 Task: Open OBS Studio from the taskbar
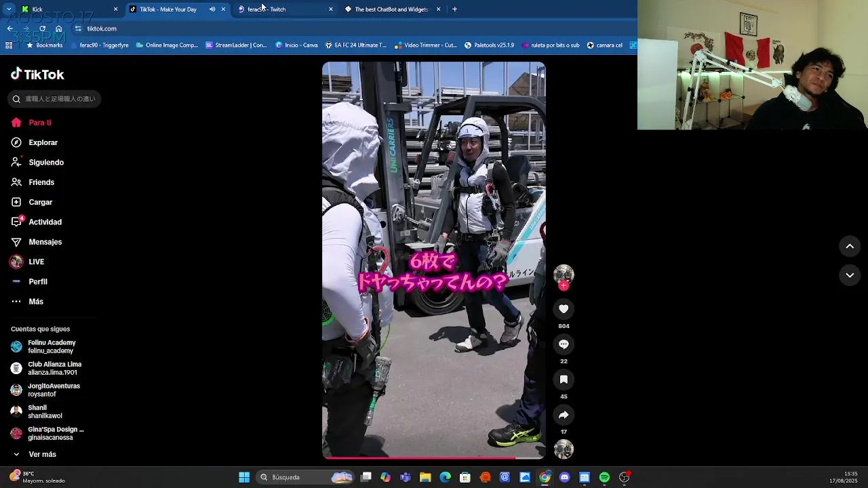[625, 477]
